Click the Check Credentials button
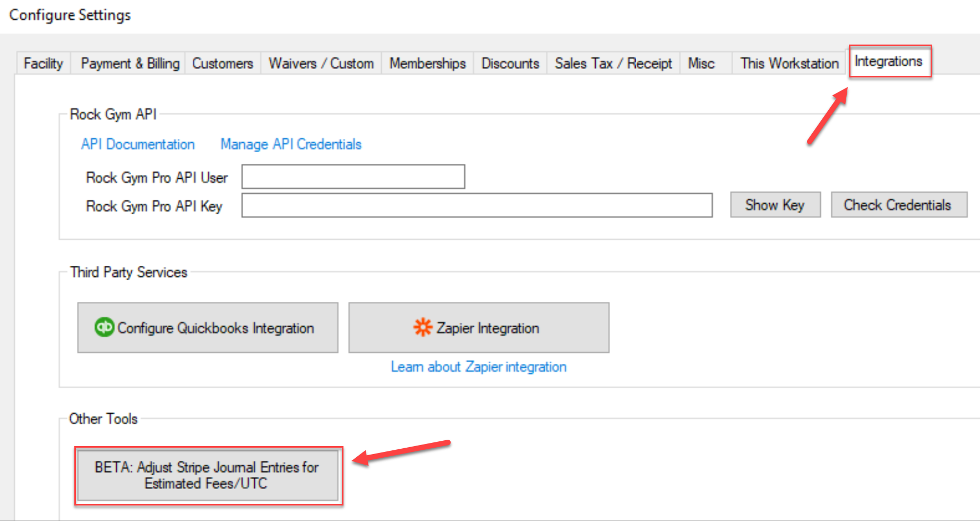The image size is (980, 523). [899, 205]
